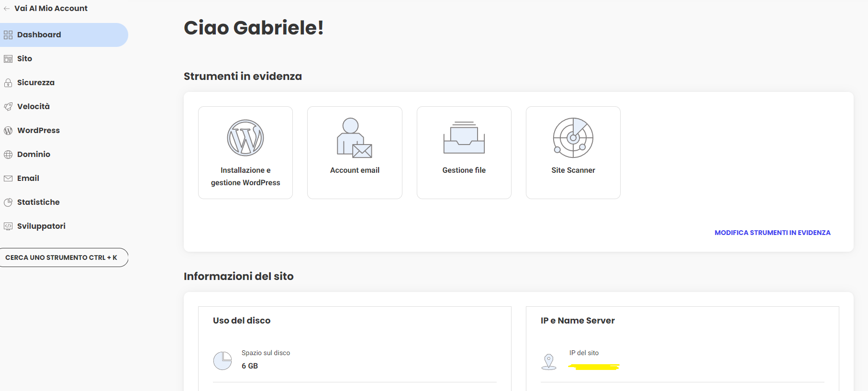868x391 pixels.
Task: Click the padlock icon next to Sicurezza
Action: pyautogui.click(x=8, y=83)
